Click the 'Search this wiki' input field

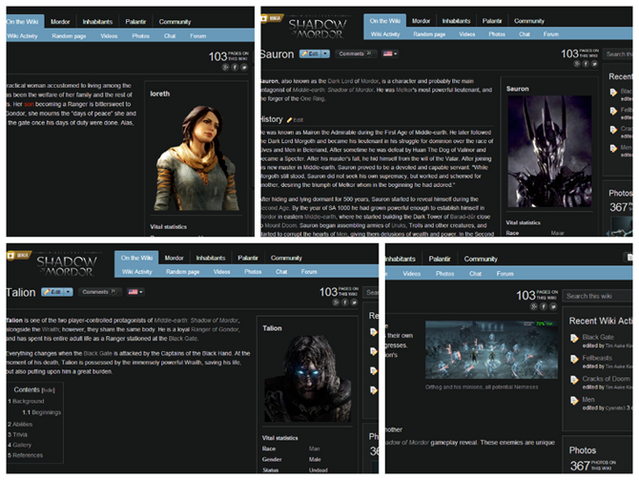[597, 296]
